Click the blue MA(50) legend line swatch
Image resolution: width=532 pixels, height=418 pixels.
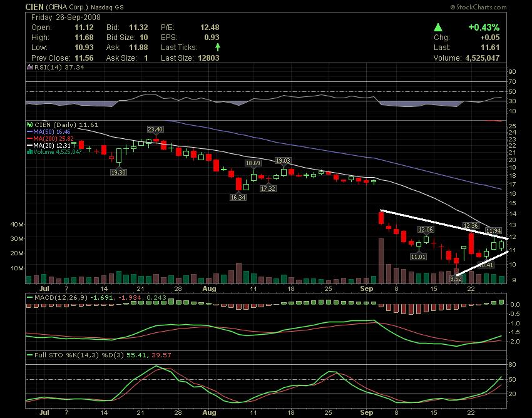tap(30, 131)
